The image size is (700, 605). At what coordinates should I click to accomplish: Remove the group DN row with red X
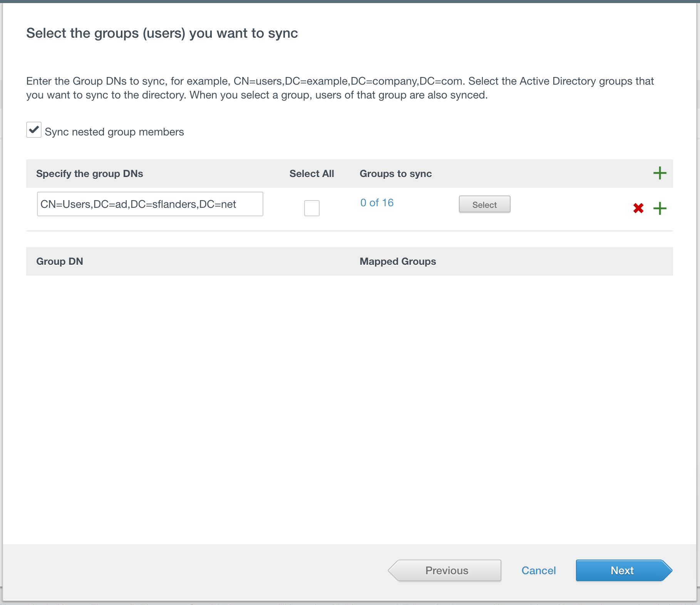[x=638, y=208]
